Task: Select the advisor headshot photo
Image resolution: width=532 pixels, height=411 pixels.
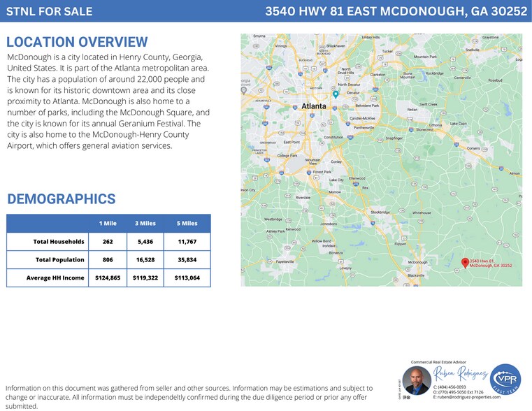Action: pos(417,381)
